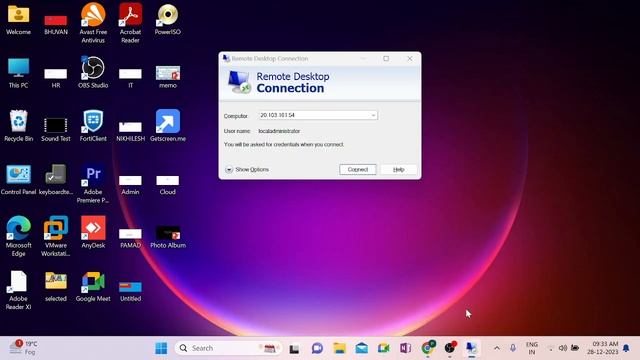This screenshot has height=360, width=640.
Task: Launch VMware Workstation shortcut
Action: (x=56, y=236)
